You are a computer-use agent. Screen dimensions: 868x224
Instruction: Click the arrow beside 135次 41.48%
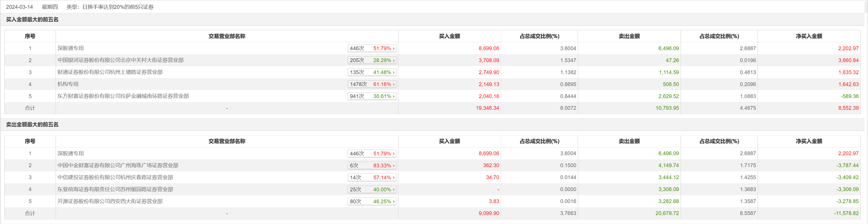pyautogui.click(x=393, y=72)
